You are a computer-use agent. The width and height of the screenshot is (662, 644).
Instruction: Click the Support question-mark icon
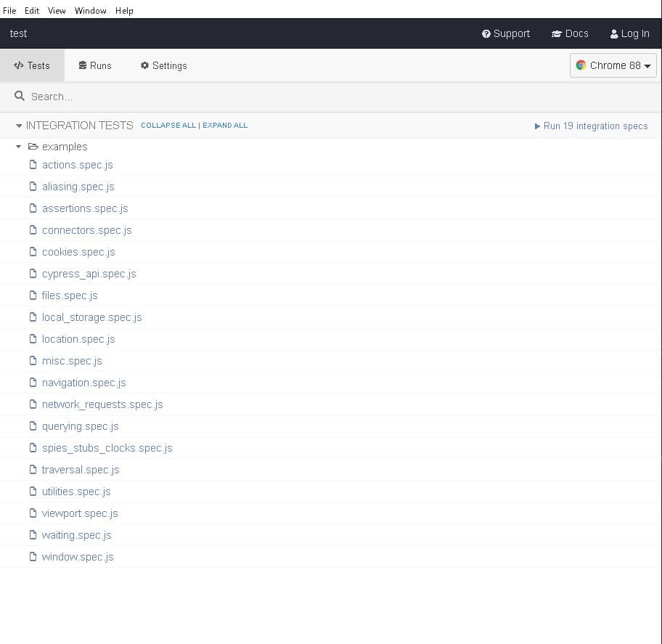click(486, 34)
